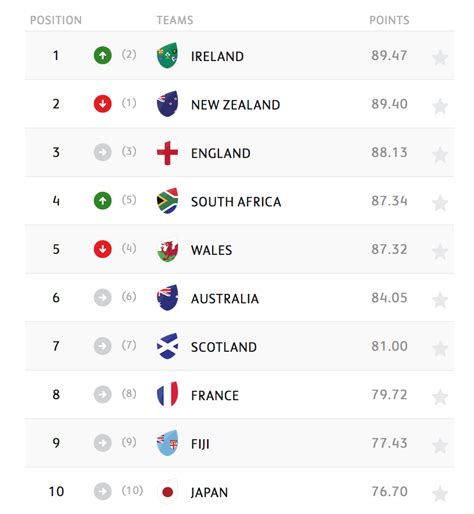Click the Ireland team flag badge
The width and height of the screenshot is (474, 514).
tap(167, 56)
